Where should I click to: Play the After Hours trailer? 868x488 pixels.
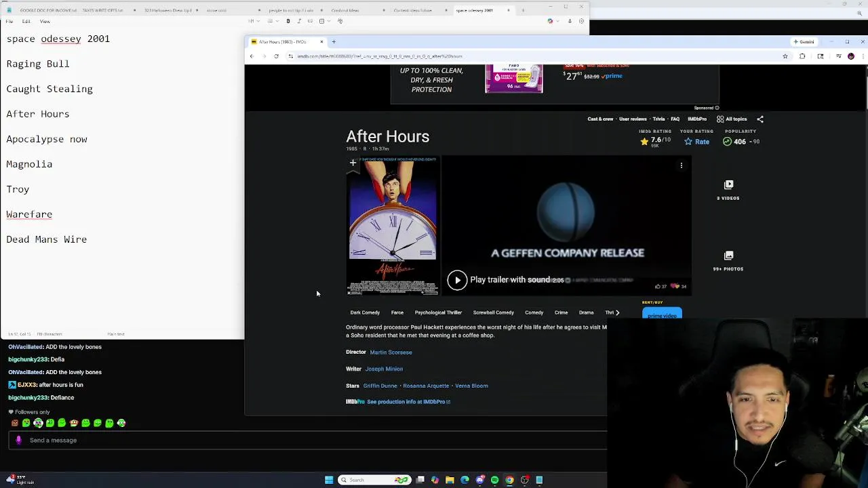(x=457, y=280)
